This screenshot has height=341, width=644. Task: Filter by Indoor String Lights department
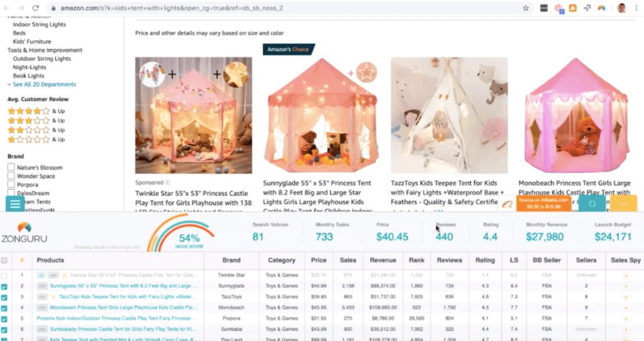[x=40, y=24]
